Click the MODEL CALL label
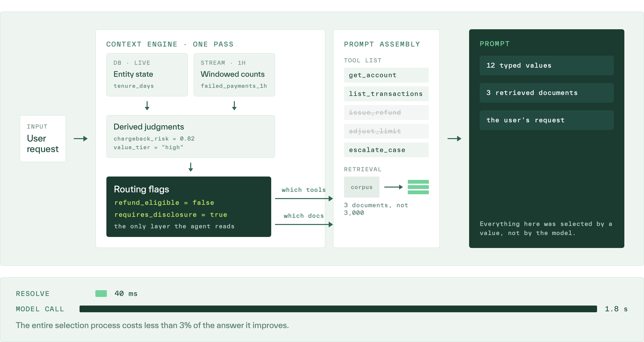Viewport: 644px width, 342px height. [x=40, y=309]
